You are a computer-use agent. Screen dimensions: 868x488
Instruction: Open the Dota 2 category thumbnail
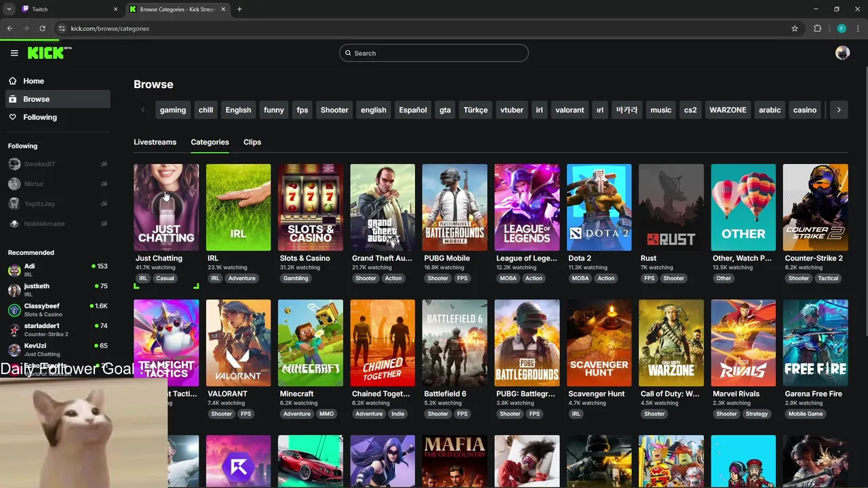599,207
